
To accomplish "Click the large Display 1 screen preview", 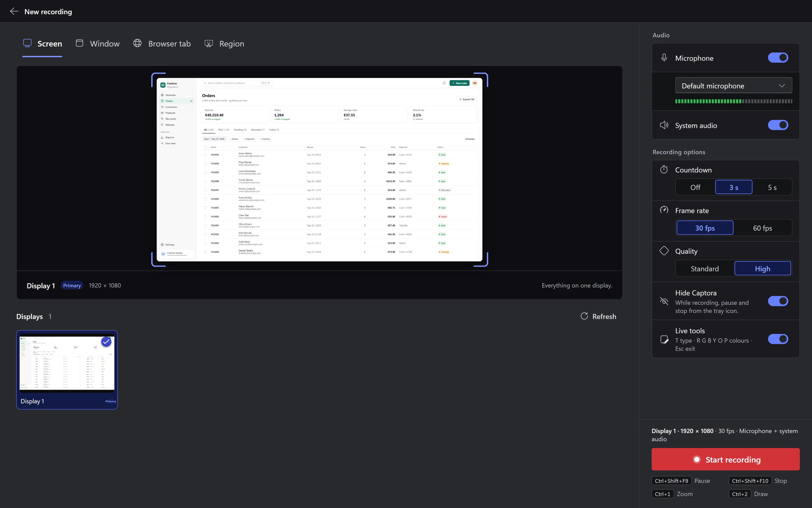I will point(319,169).
